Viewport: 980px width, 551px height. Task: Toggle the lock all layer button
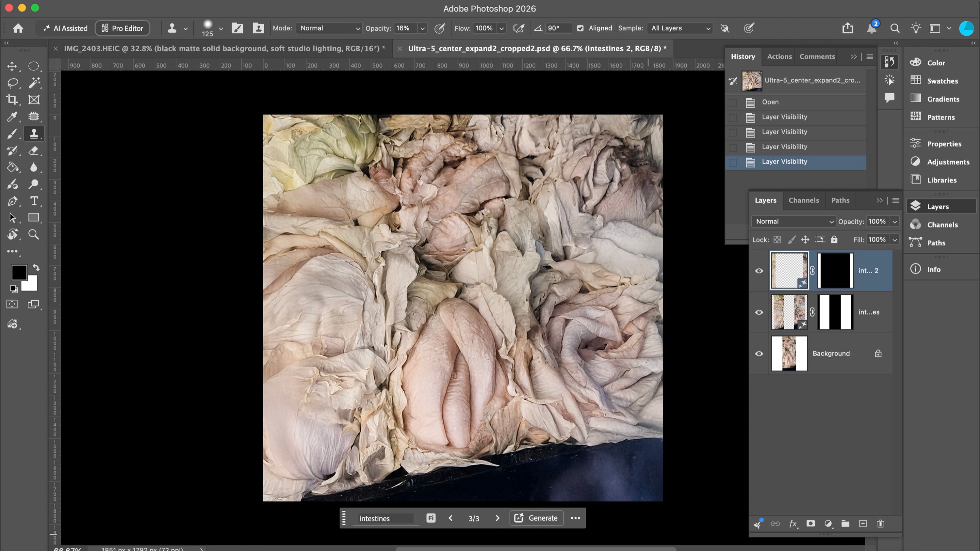(834, 240)
